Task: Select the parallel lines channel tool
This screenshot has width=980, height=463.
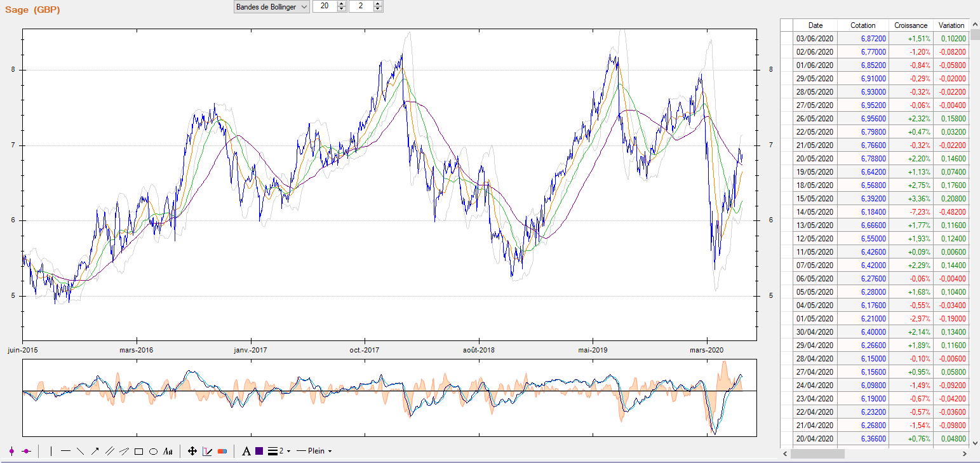Action: [x=109, y=451]
